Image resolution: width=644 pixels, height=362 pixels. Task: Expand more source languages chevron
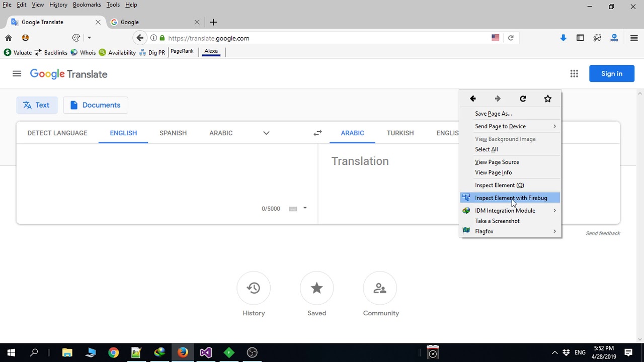tap(266, 133)
